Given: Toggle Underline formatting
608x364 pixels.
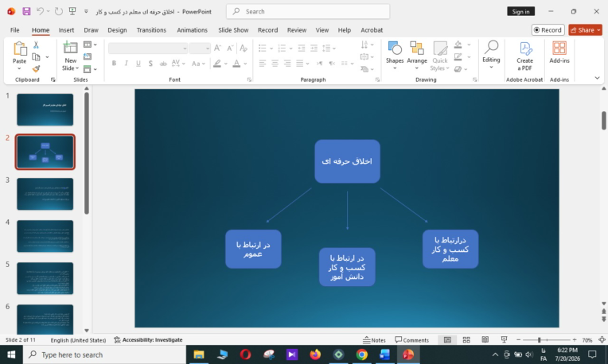Looking at the screenshot, I should (x=138, y=63).
